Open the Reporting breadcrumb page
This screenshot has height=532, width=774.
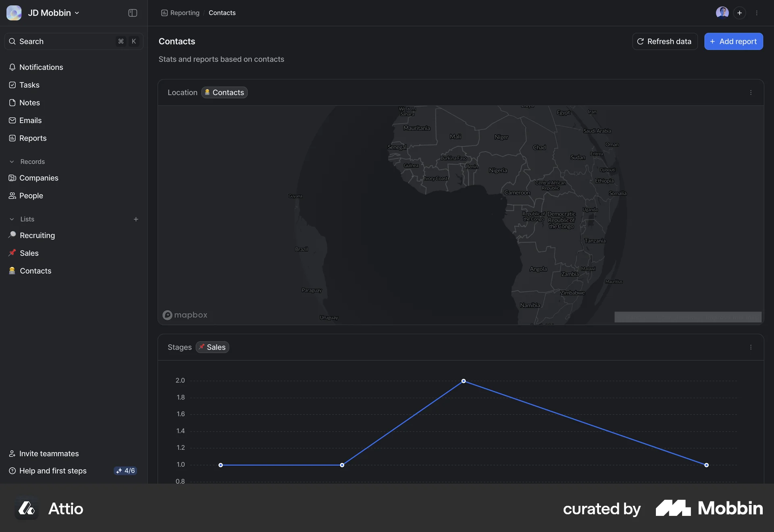click(184, 12)
